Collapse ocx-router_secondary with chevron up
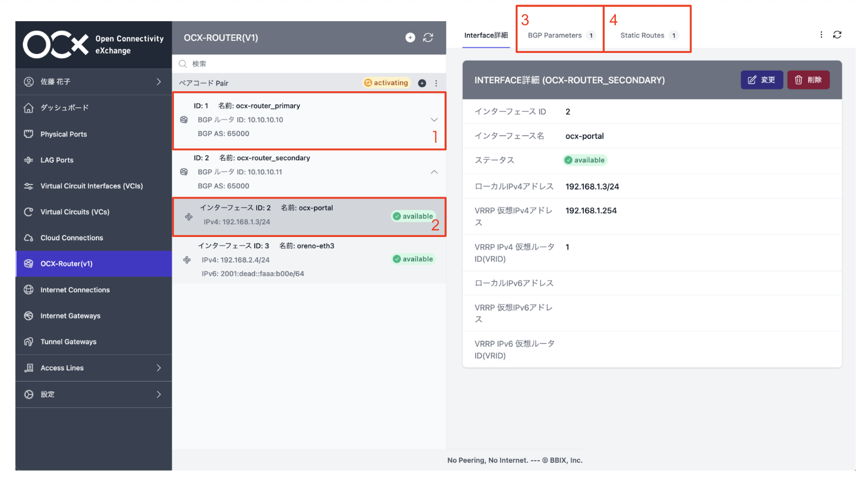This screenshot has width=868, height=479. (434, 172)
